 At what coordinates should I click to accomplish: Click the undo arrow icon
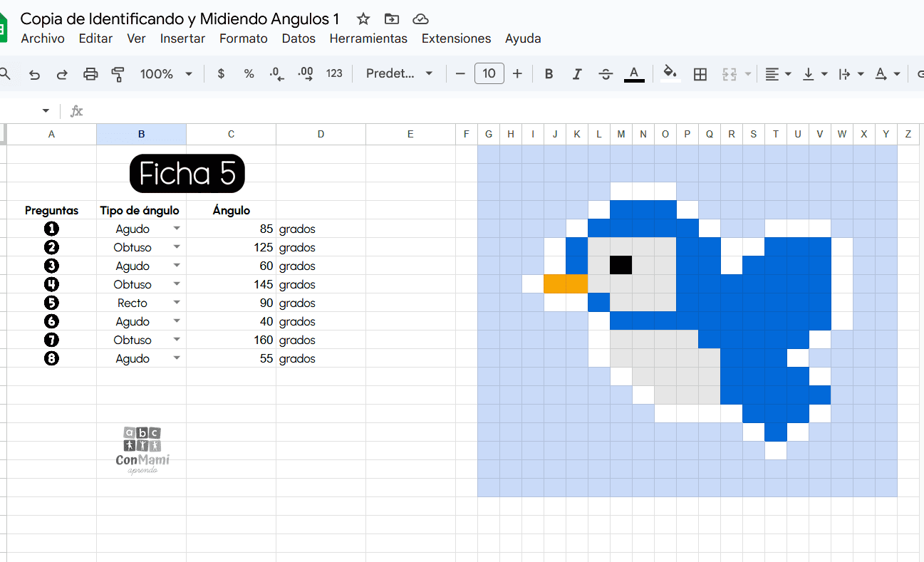pyautogui.click(x=34, y=74)
